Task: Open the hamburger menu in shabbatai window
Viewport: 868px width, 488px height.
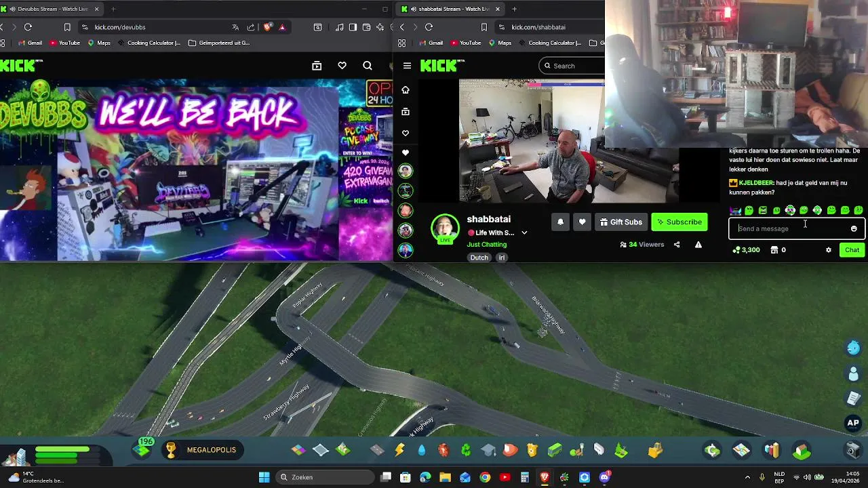Action: (407, 66)
